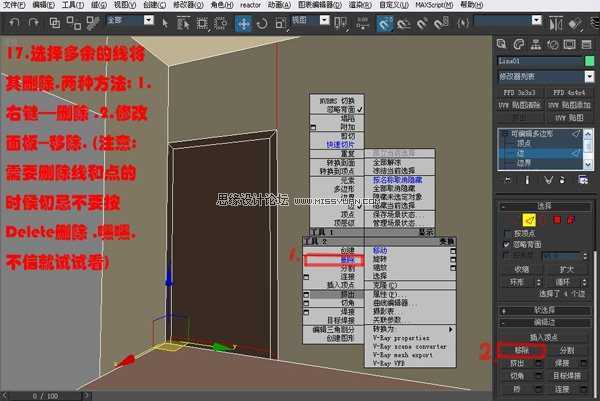Open the reference coordinate 视图 dropdown
The height and width of the screenshot is (401, 600).
pos(324,20)
